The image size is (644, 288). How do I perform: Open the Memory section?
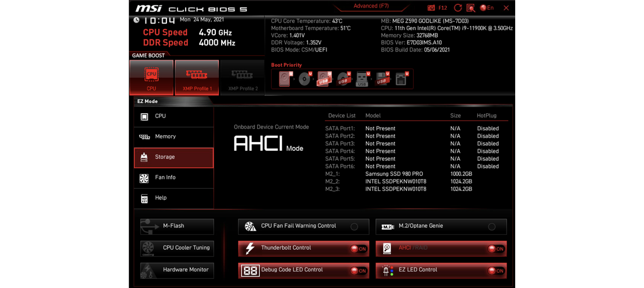(x=173, y=137)
